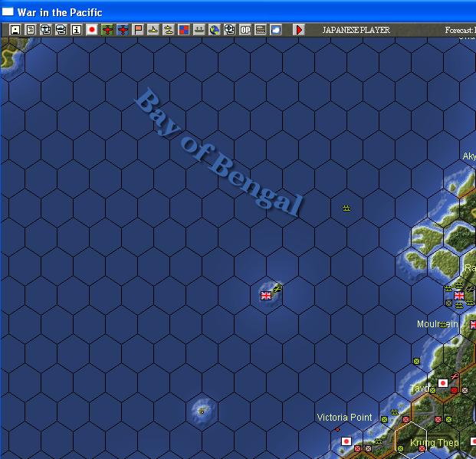476x459 pixels.
Task: Select the red dot marker below Victoria Point
Action: [x=337, y=430]
